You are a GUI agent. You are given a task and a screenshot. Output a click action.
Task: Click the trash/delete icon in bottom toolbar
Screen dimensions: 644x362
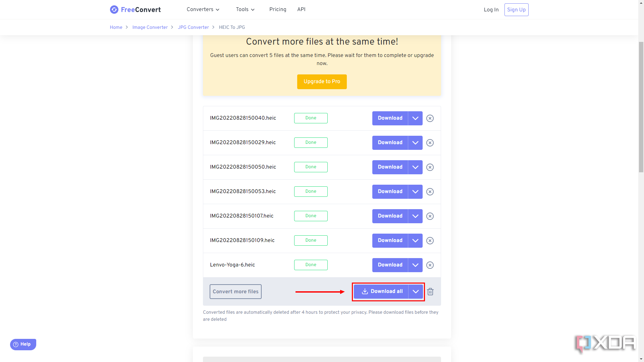pyautogui.click(x=430, y=291)
